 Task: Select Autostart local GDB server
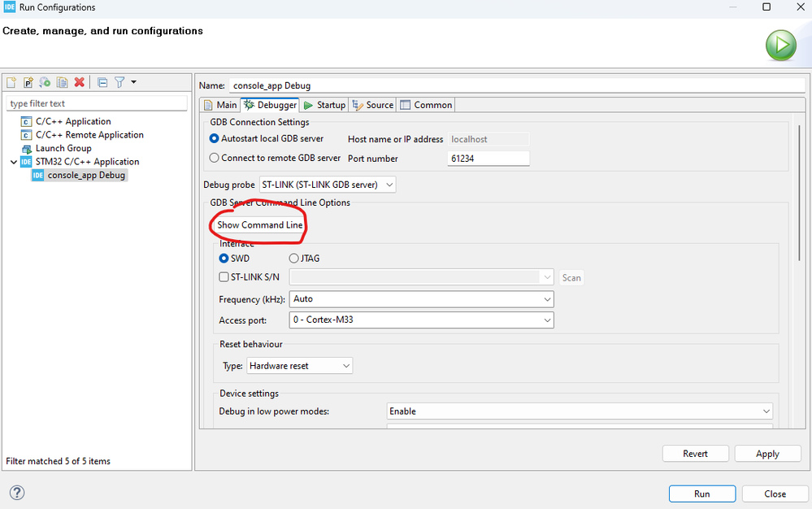267,139
